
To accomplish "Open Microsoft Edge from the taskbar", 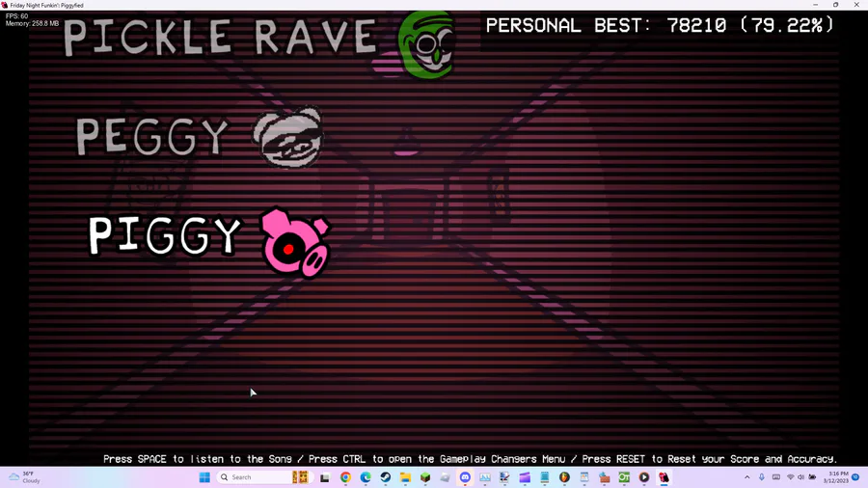I will pyautogui.click(x=366, y=477).
